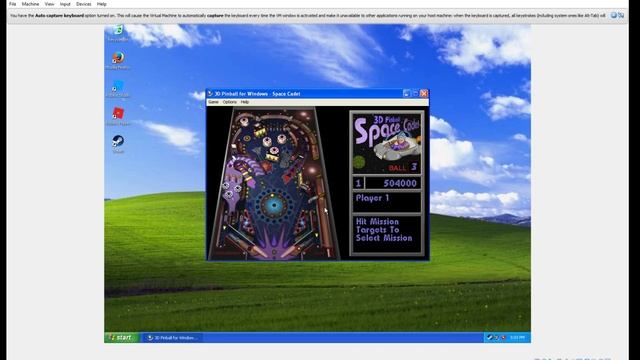Minimize the 3D Pinball window
This screenshot has width=640, height=360.
coord(406,93)
